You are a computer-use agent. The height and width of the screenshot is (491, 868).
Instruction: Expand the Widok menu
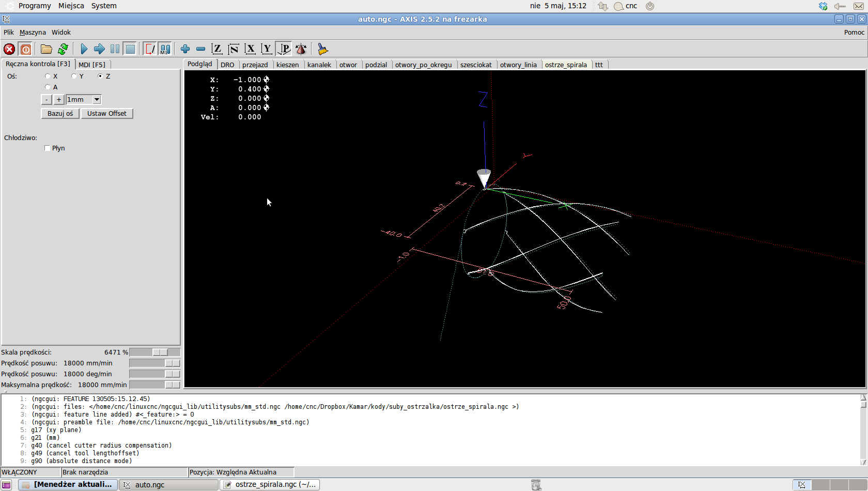pyautogui.click(x=61, y=32)
